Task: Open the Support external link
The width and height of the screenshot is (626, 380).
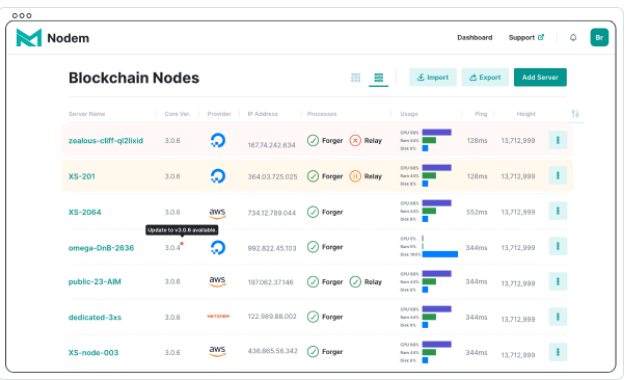Action: pos(526,38)
